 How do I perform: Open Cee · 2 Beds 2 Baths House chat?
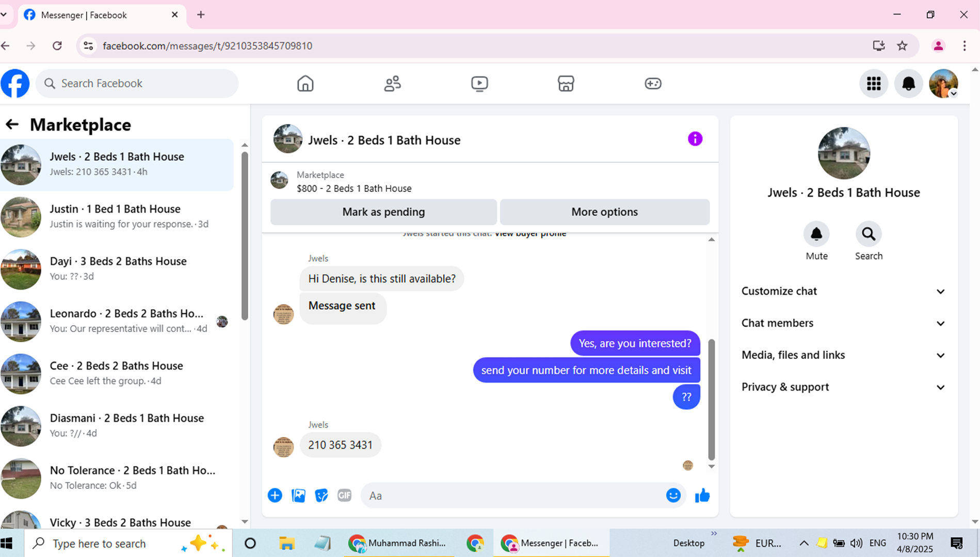point(117,374)
